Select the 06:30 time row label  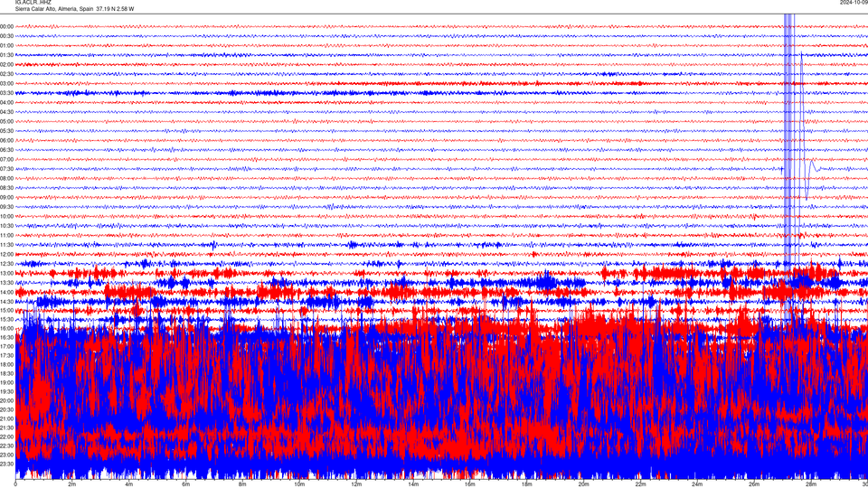click(6, 150)
